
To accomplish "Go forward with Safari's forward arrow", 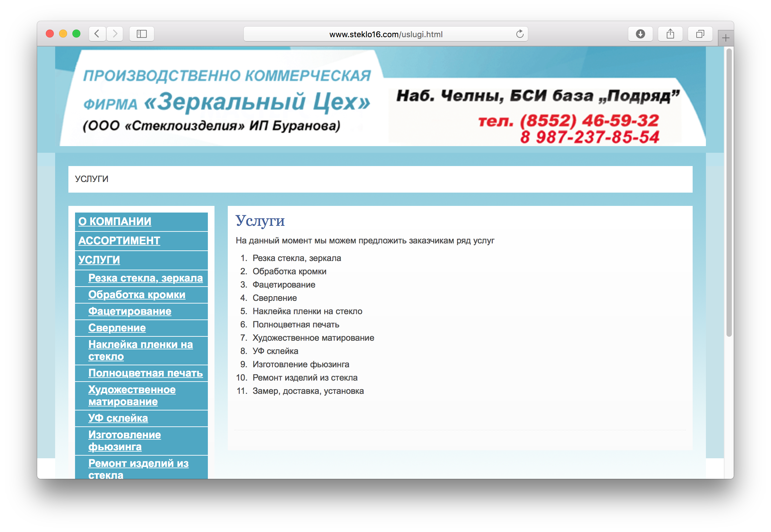I will (115, 34).
